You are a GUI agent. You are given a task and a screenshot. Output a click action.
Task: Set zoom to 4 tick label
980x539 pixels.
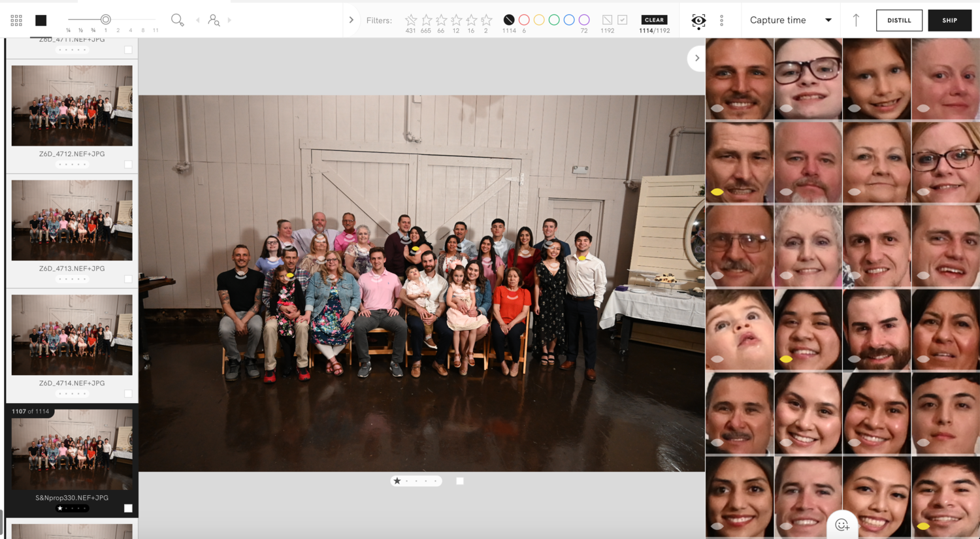point(131,31)
